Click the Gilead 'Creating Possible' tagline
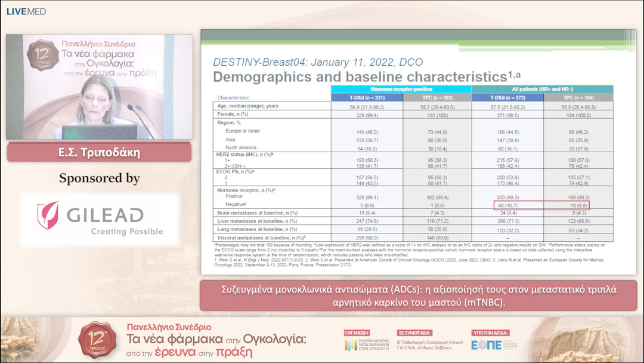 126,232
